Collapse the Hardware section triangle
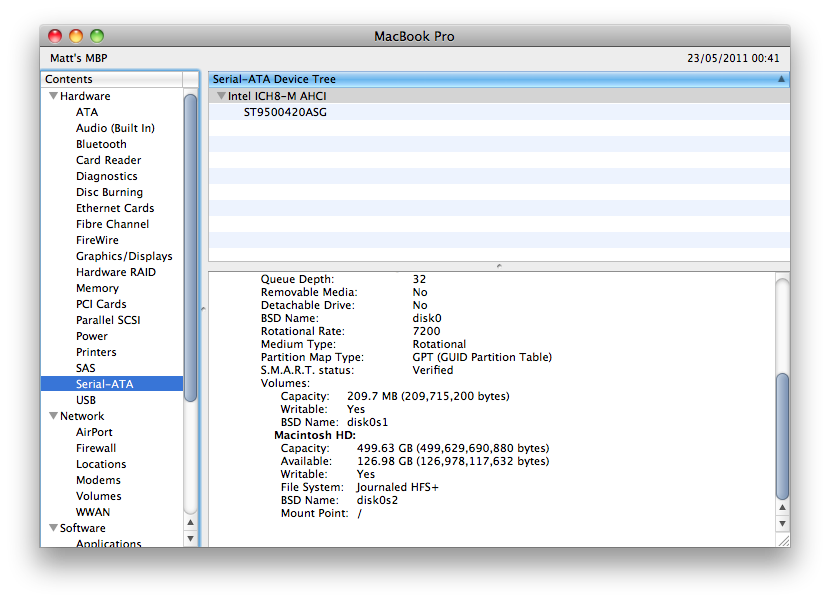 (53, 96)
